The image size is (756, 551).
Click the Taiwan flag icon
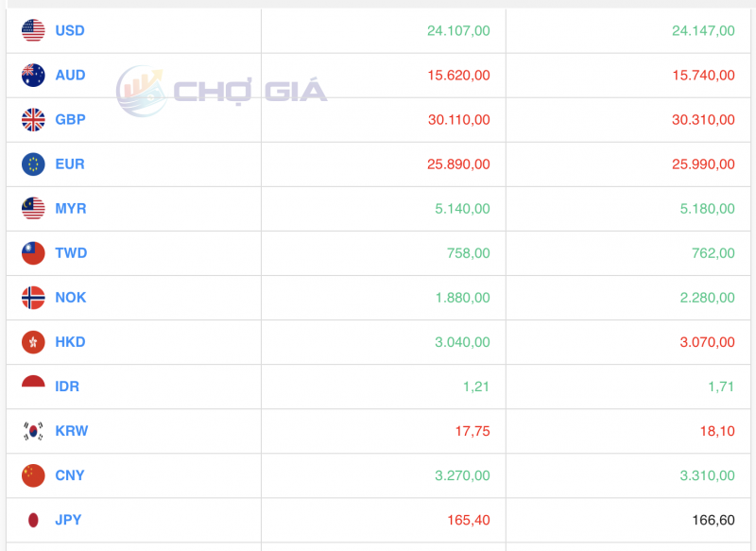tap(33, 253)
